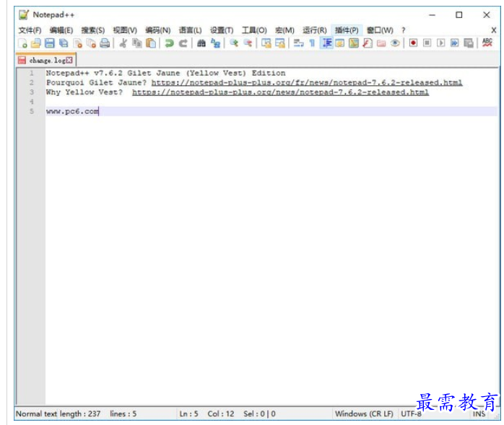Open Find with the binoculars icon
Image resolution: width=504 pixels, height=425 pixels.
(x=201, y=43)
